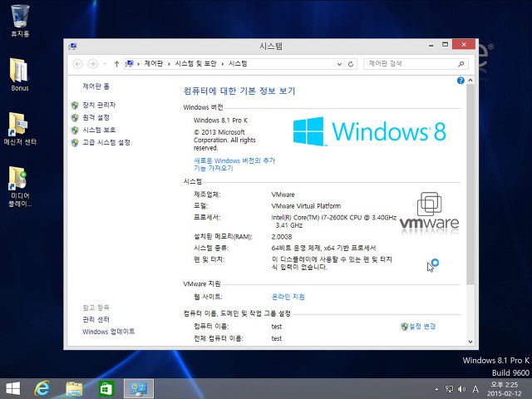The image size is (532, 399).
Task: Open the Start menu button
Action: (13, 389)
